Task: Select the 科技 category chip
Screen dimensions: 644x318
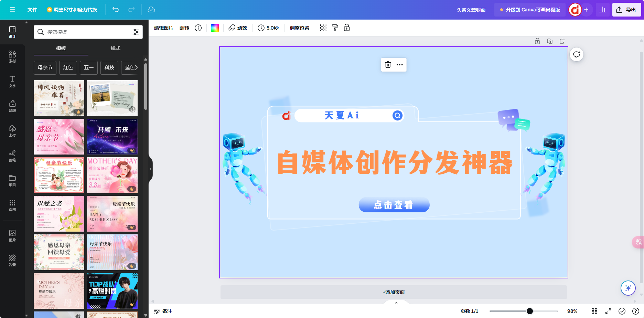Action: [109, 67]
